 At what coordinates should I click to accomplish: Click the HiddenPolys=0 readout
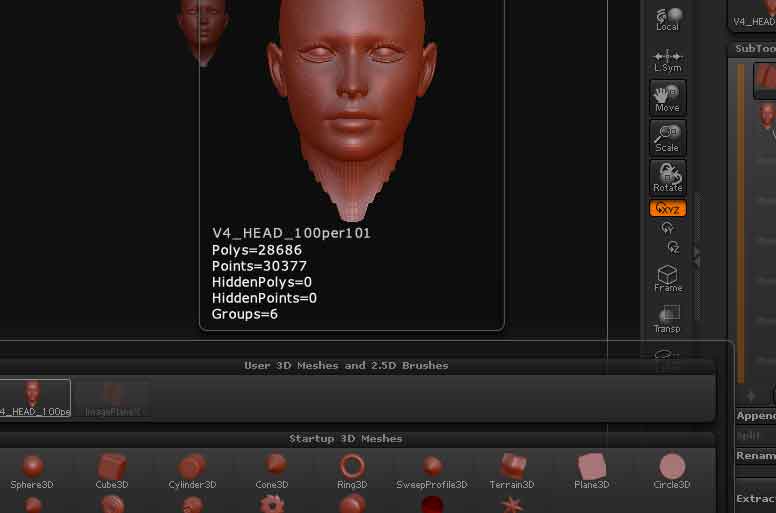coord(261,282)
